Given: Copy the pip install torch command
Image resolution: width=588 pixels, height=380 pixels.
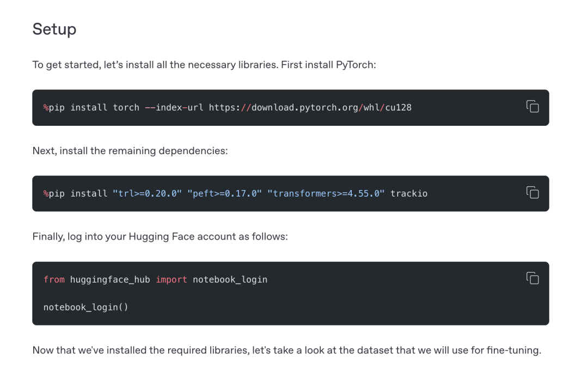Looking at the screenshot, I should pos(532,107).
